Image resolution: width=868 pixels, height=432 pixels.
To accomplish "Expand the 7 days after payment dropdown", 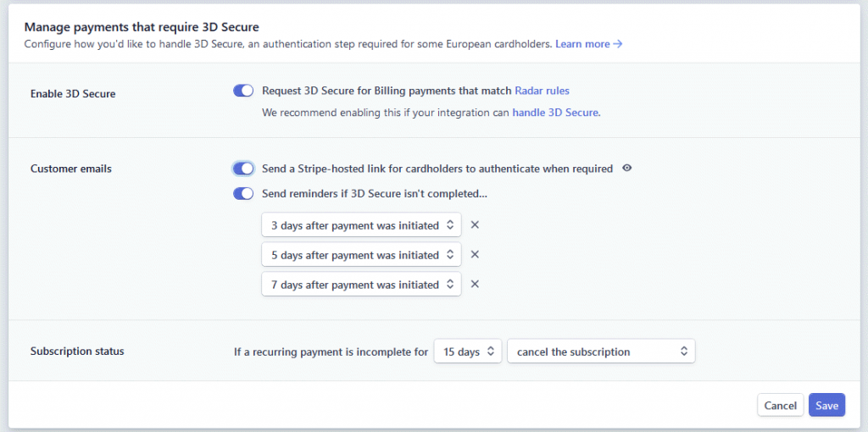I will pos(361,285).
